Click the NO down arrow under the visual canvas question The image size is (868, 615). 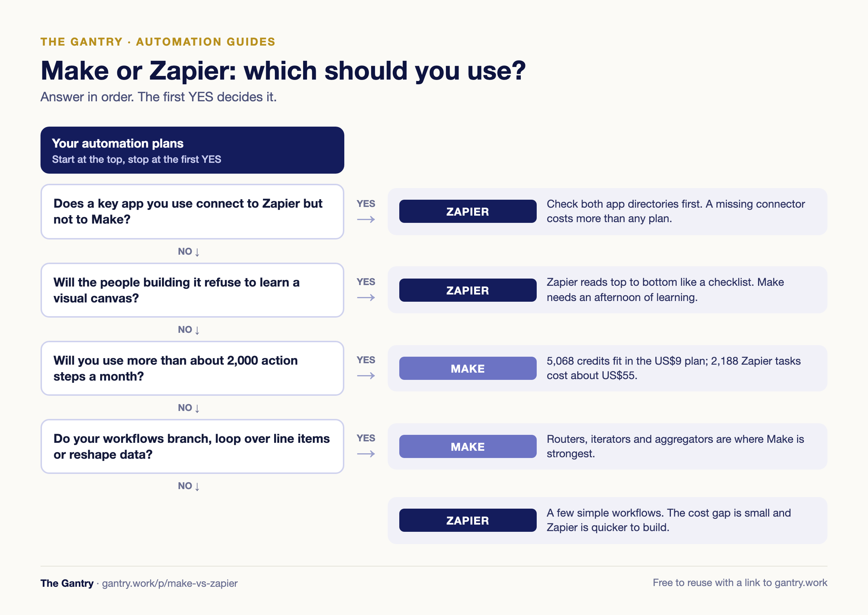189,330
